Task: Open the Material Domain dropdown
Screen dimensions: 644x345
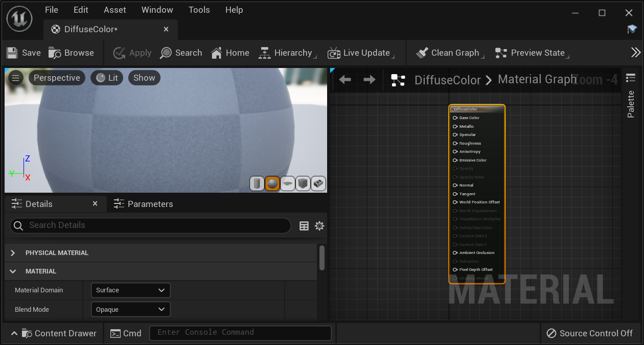Action: pos(130,290)
